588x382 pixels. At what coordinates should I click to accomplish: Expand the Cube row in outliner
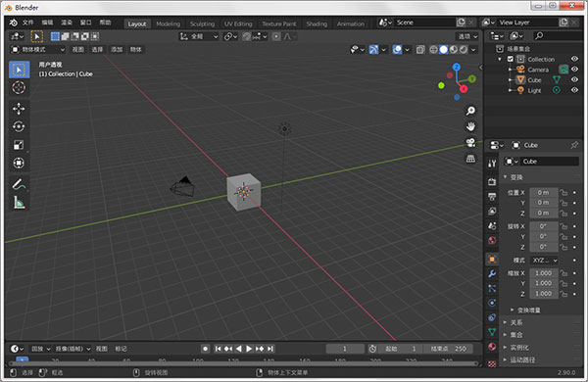pos(510,80)
